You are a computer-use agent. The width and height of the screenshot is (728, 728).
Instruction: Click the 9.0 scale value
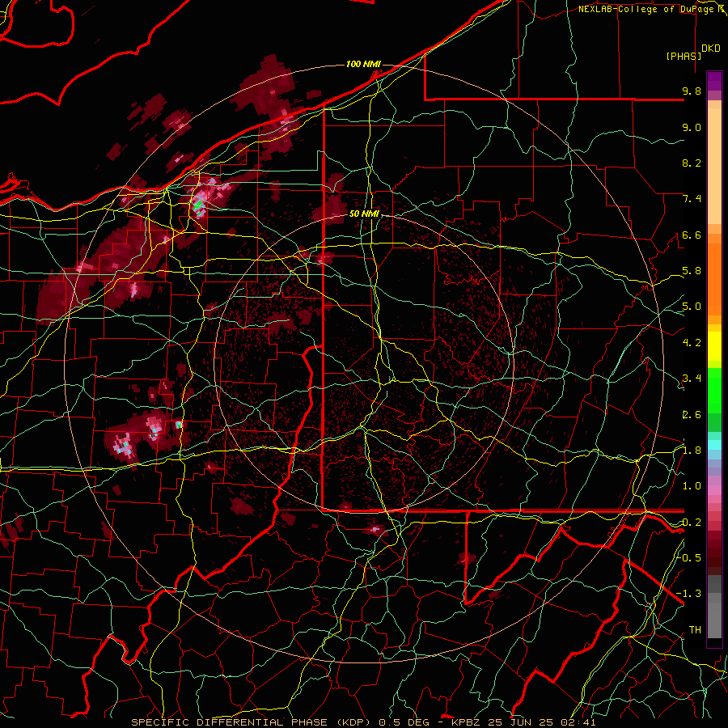[x=692, y=127]
